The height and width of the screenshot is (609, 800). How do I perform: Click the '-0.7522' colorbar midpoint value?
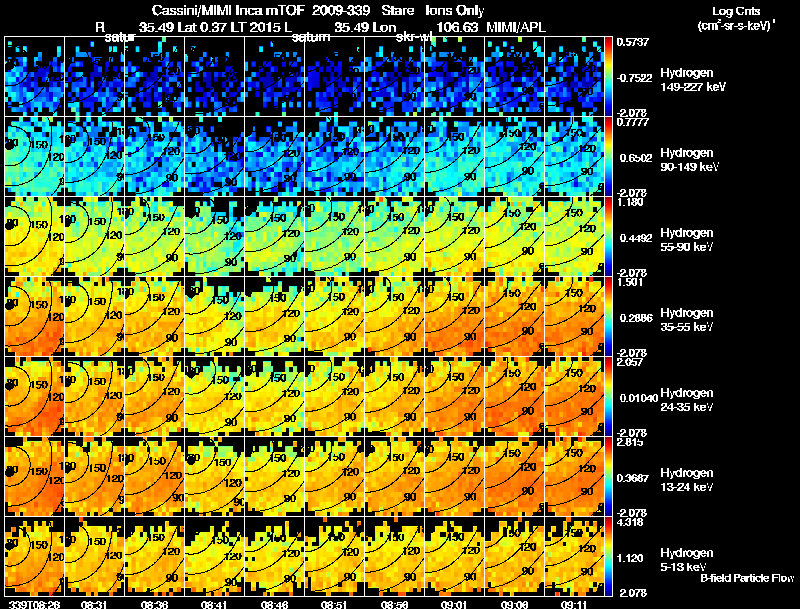click(634, 78)
